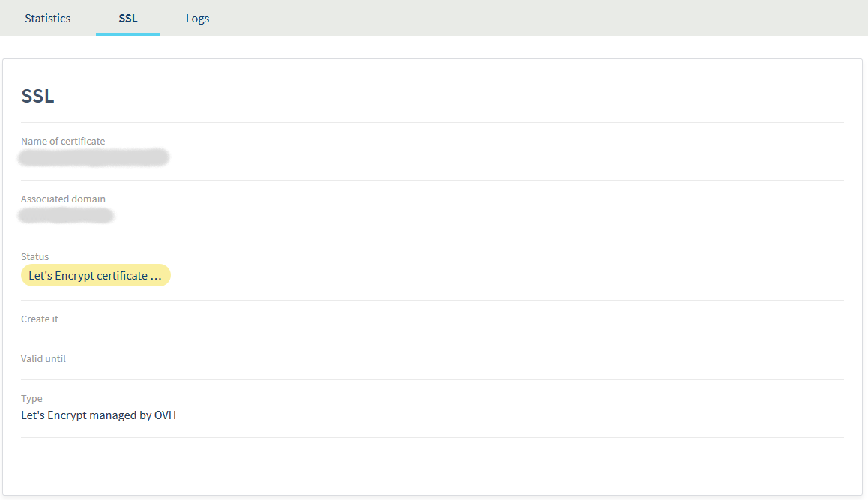Select the Create it row
This screenshot has width=868, height=500.
39,319
